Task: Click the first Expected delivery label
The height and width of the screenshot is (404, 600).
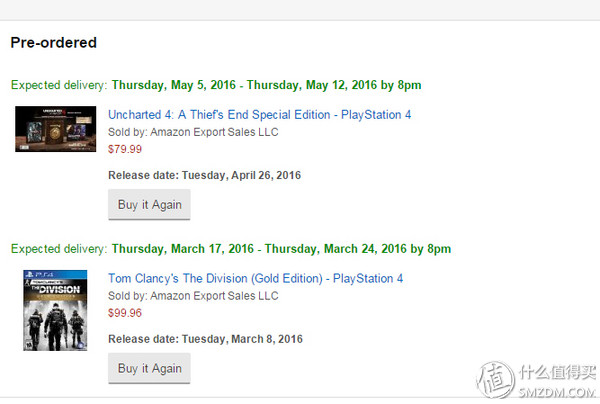Action: [59, 85]
